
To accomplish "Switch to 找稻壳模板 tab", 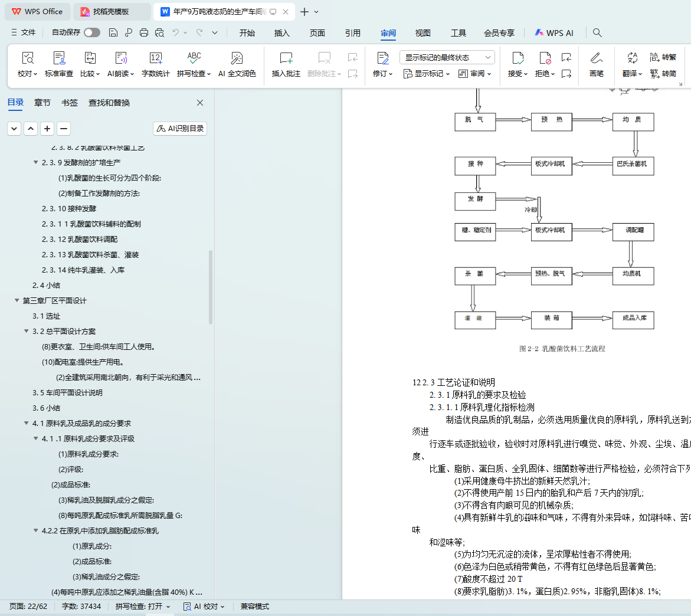I will coord(112,11).
